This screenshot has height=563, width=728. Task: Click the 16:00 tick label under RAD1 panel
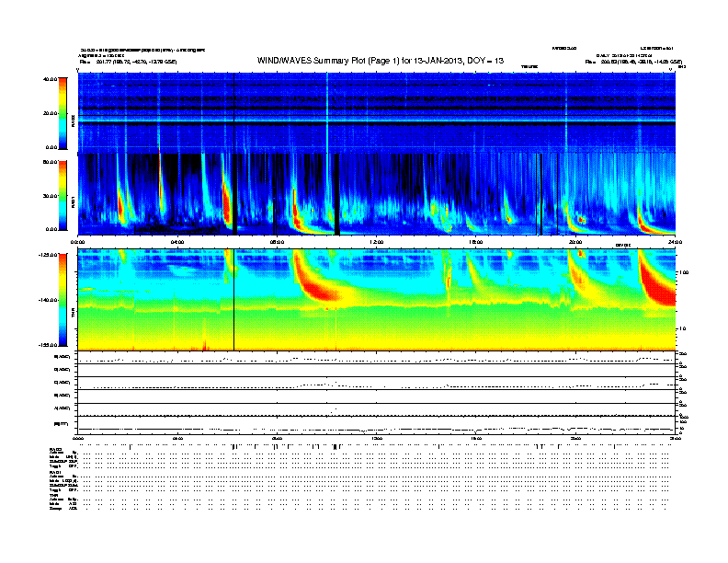pos(476,242)
